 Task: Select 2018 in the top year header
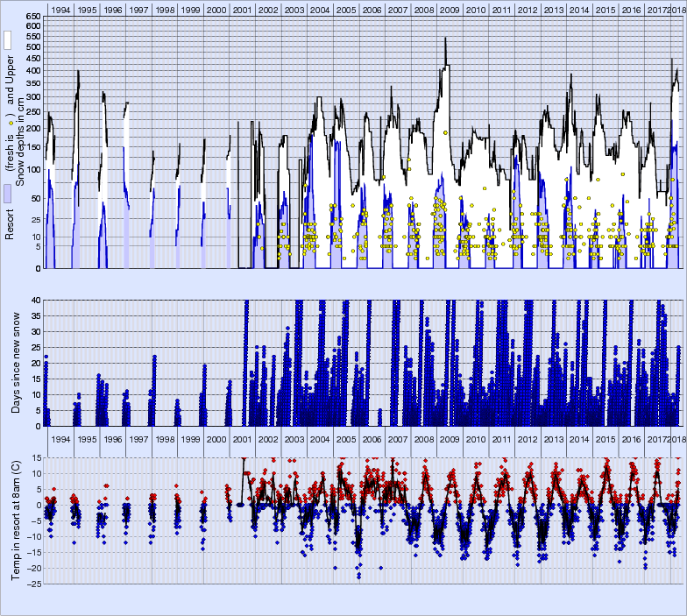pos(678,10)
